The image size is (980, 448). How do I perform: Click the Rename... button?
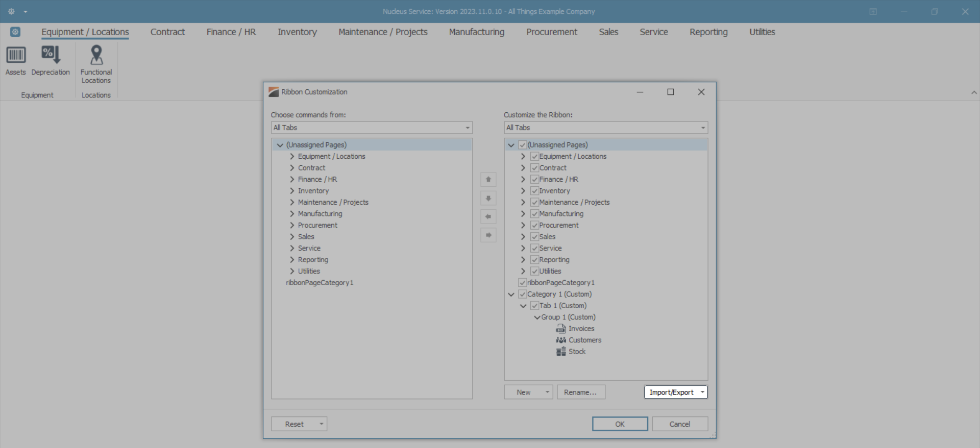point(581,392)
